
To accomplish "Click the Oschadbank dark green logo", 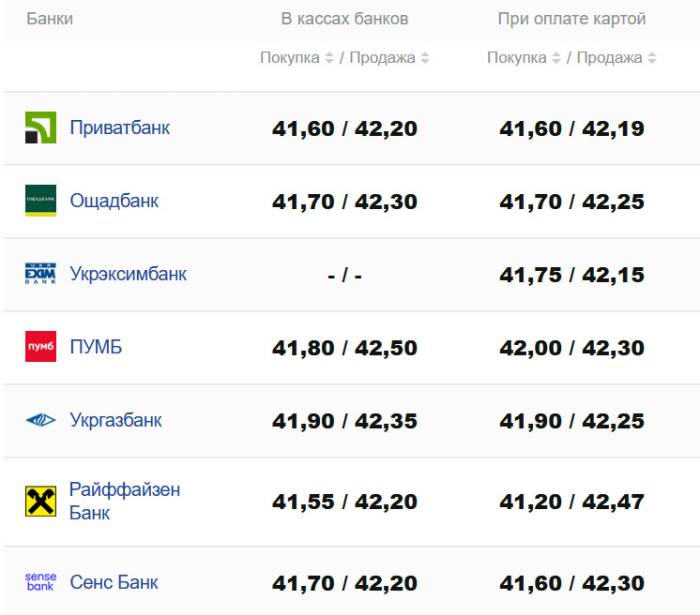I will click(41, 200).
